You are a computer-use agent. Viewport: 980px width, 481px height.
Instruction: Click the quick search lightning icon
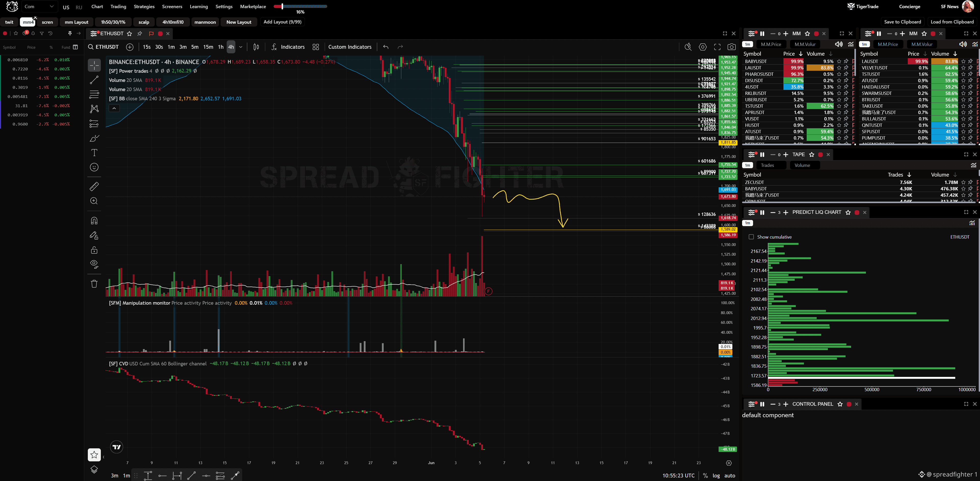click(688, 47)
